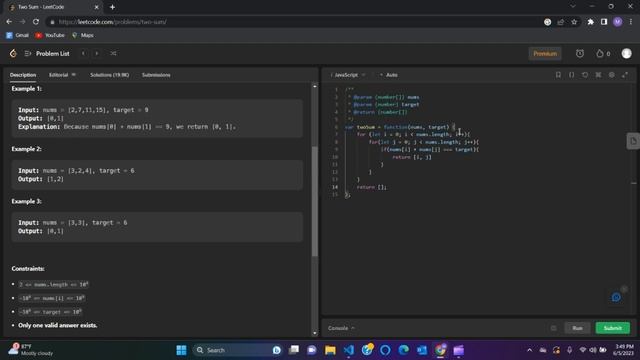640x360 pixels.
Task: Click the LeetCode logo icon
Action: point(13,53)
